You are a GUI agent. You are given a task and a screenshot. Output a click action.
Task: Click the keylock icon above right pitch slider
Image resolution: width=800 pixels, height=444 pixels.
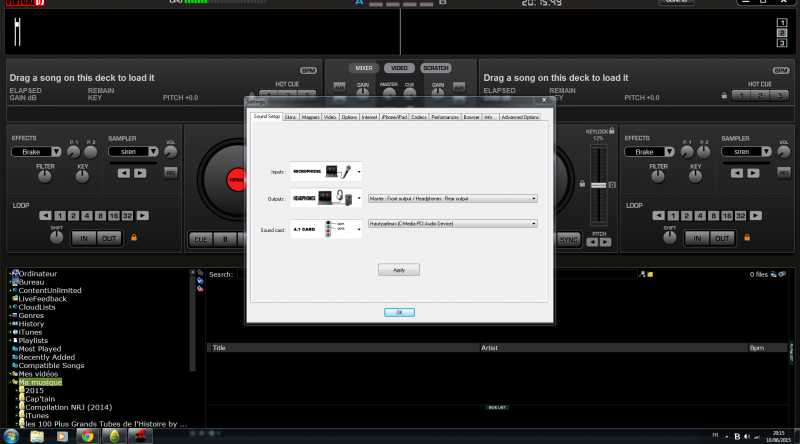[612, 131]
